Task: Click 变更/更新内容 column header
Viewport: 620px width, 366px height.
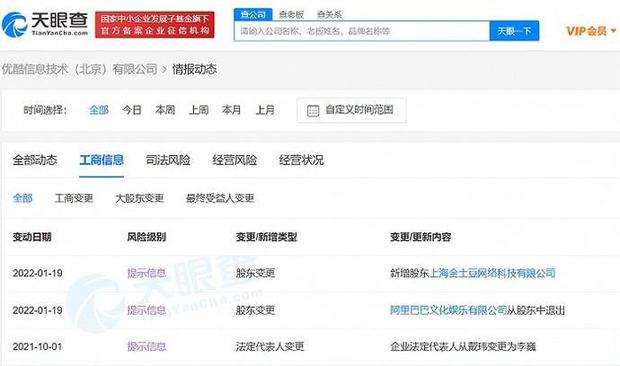Action: coord(420,237)
